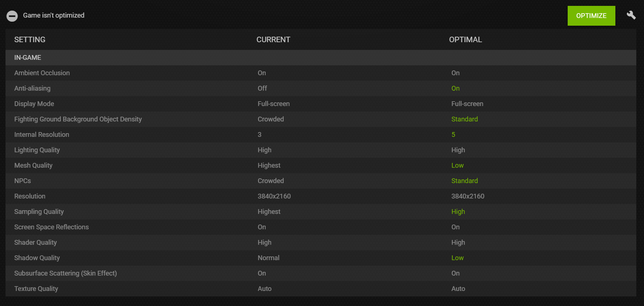The image size is (644, 306).
Task: Click Fighting Ground Background Object Density label
Action: point(78,119)
